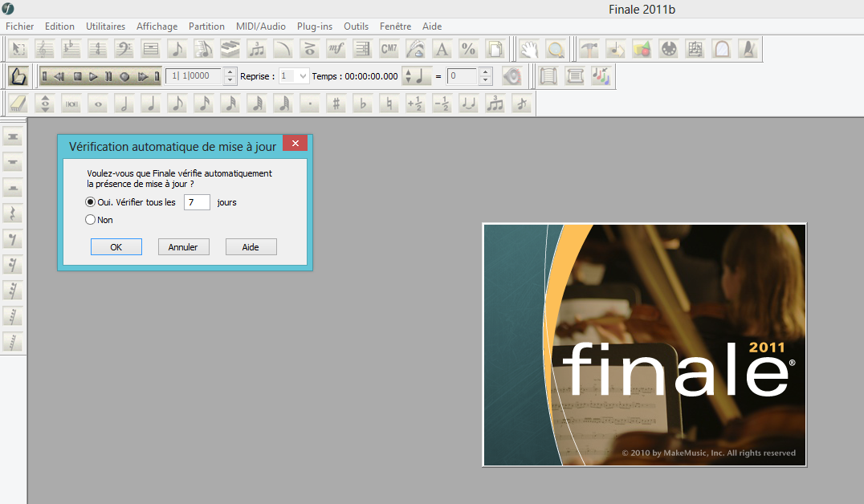Click the Annuler button

[183, 247]
